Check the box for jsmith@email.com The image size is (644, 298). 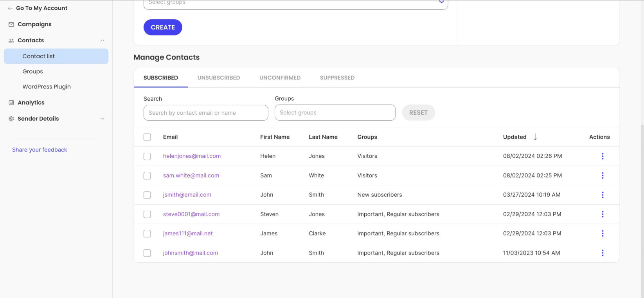point(147,195)
